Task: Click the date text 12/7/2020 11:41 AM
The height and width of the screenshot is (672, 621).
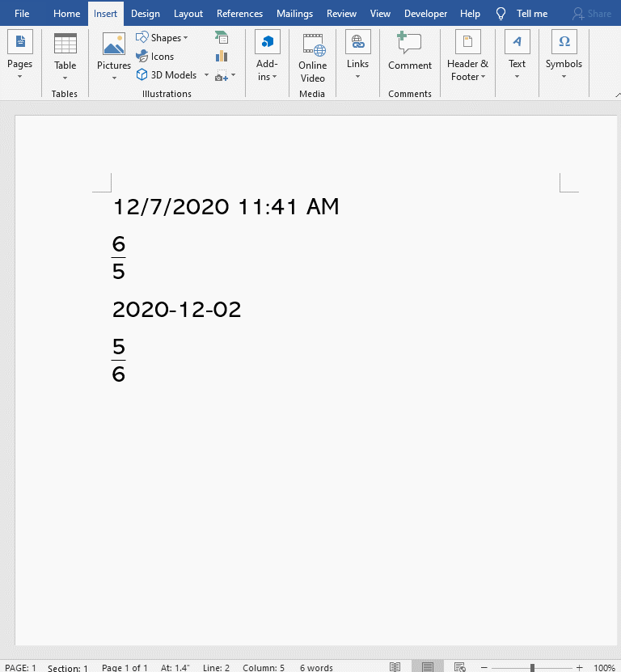Action: coord(226,207)
